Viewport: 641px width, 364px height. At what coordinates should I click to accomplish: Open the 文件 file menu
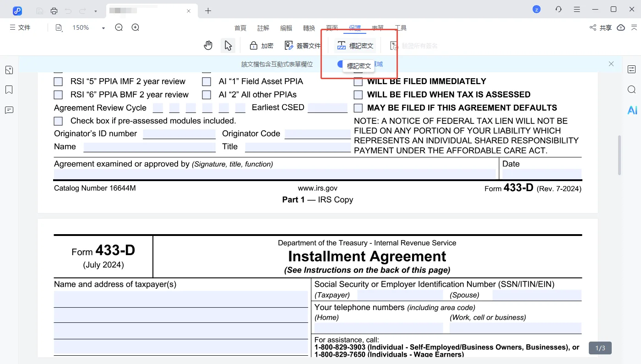(x=20, y=27)
